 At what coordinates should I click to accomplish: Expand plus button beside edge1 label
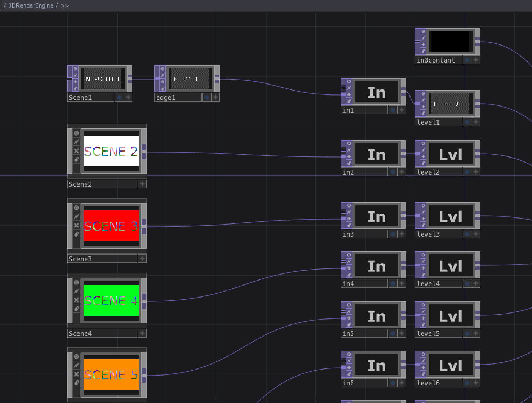coord(215,97)
